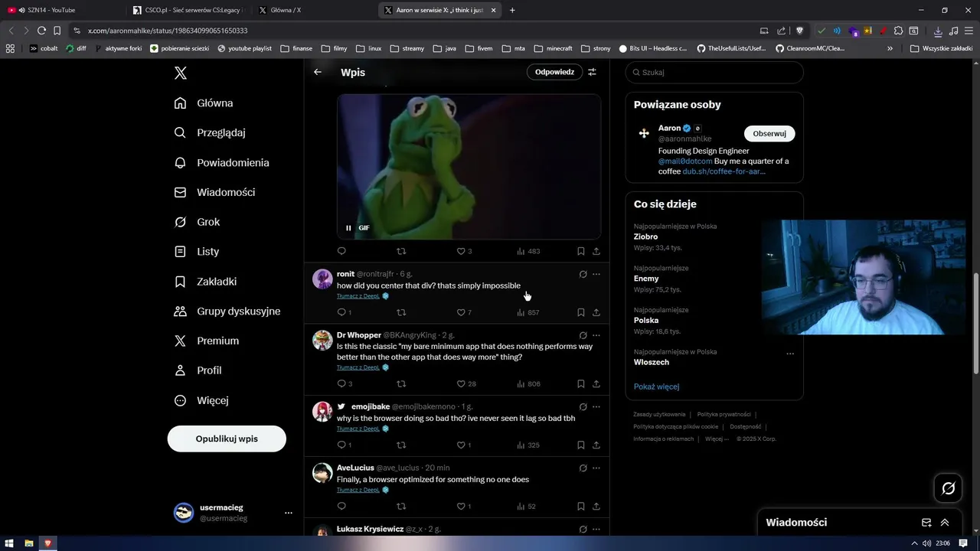
Task: Open more options on emojibake's post
Action: tap(596, 407)
